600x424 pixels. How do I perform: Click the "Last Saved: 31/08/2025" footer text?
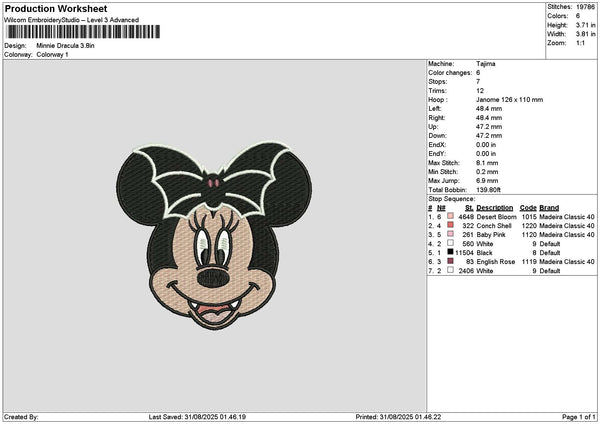pos(197,417)
